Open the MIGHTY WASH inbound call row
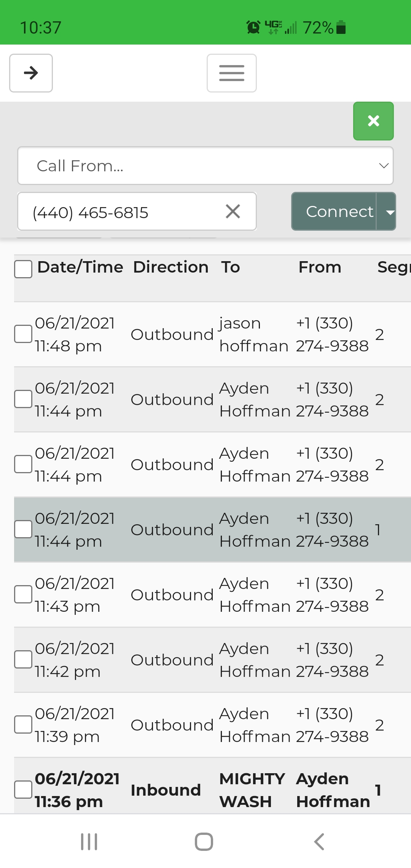This screenshot has width=411, height=868. [x=252, y=790]
